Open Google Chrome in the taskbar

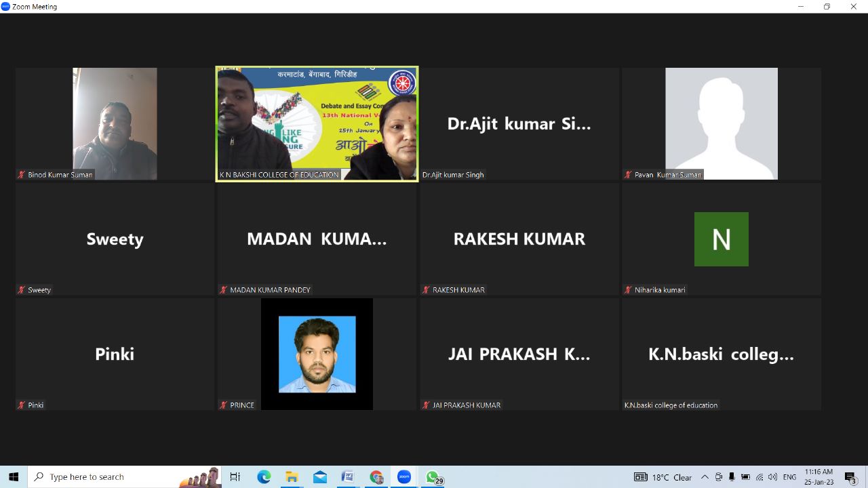click(x=376, y=477)
